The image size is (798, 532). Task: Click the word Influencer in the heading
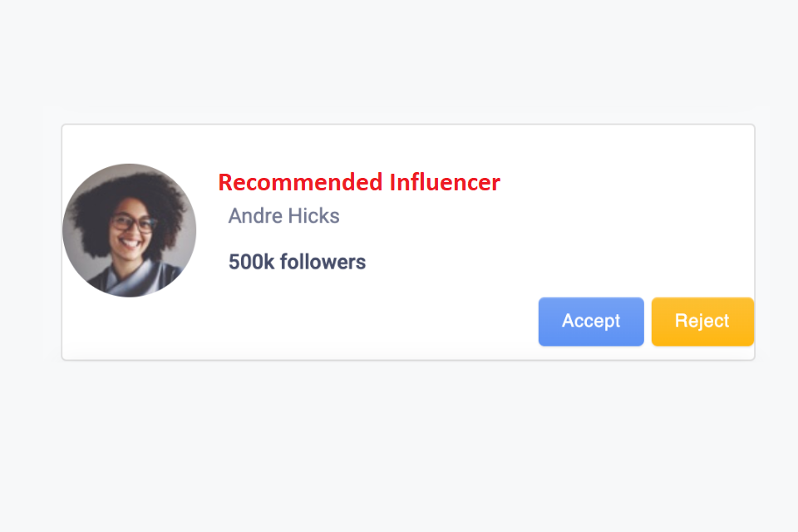point(445,182)
